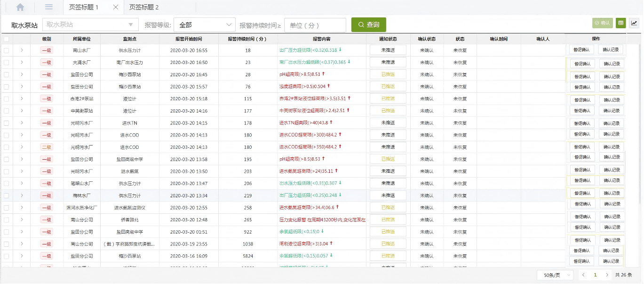This screenshot has width=644, height=284.
Task: Click the home icon in the tab bar
Action: tap(20, 7)
